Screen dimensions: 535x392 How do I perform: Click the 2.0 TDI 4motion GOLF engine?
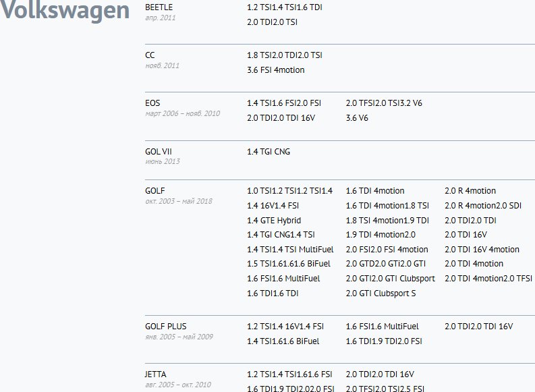click(x=474, y=264)
